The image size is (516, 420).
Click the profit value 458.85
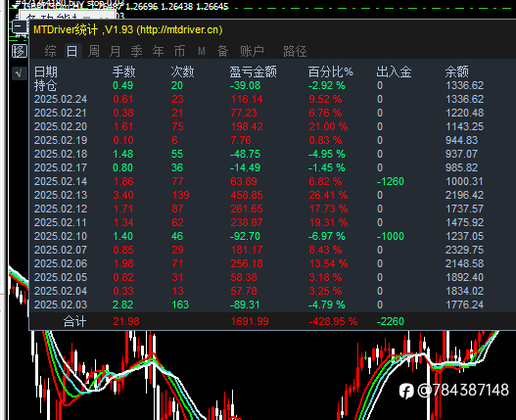[247, 195]
